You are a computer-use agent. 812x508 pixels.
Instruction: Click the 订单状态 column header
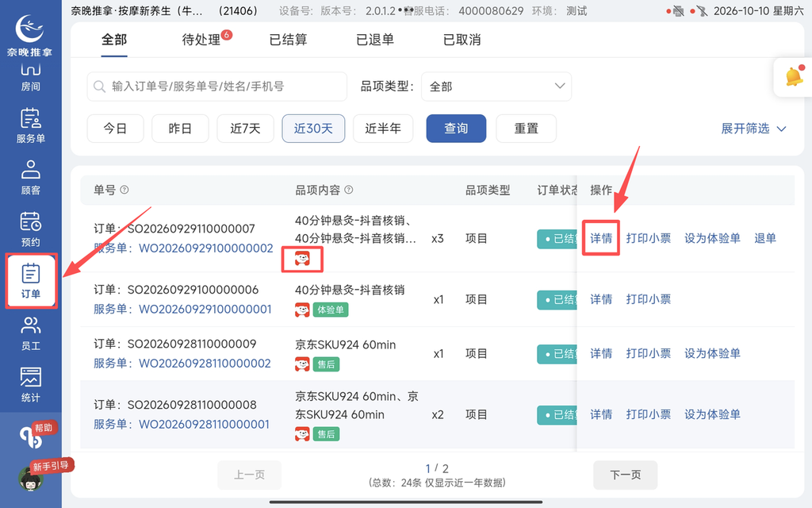(557, 190)
